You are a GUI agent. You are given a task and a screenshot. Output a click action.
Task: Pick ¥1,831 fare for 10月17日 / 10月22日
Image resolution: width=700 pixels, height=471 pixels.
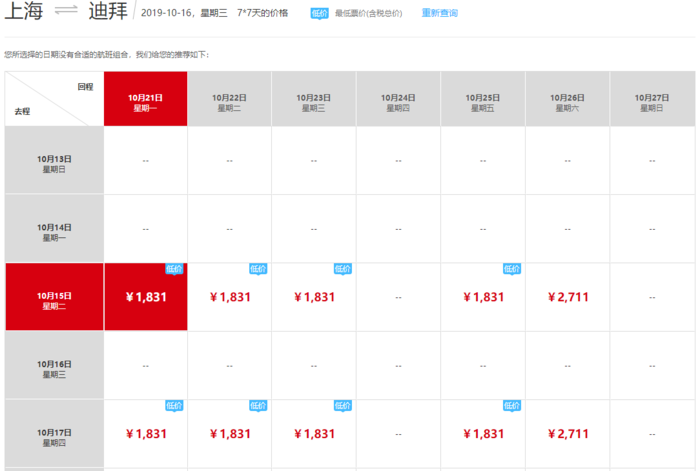[230, 434]
